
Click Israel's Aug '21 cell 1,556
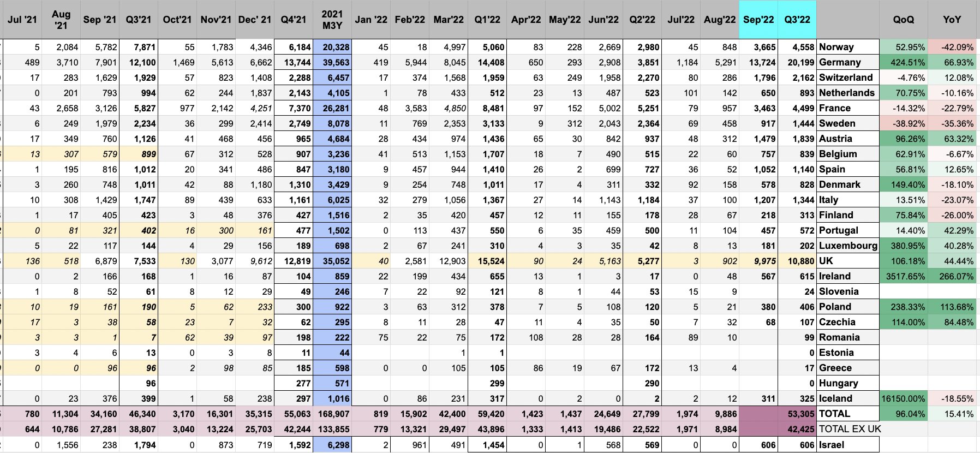pos(61,445)
